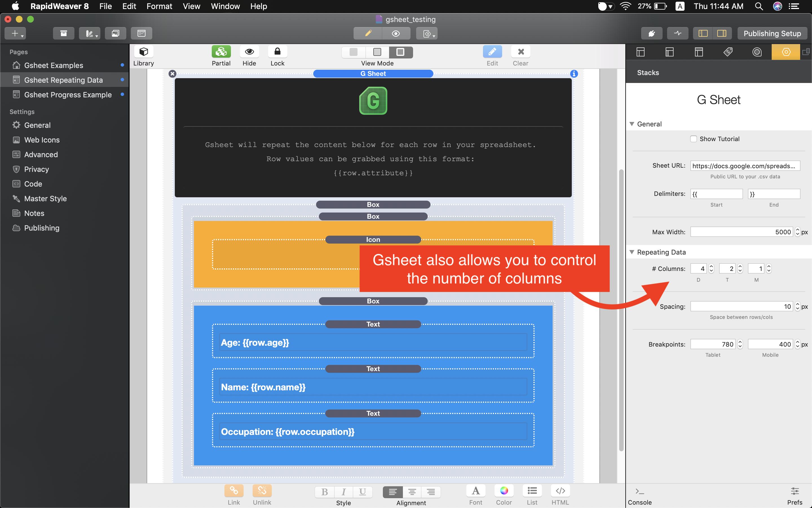Viewport: 812px width, 508px height.
Task: Select the circle inspector tab
Action: (x=757, y=52)
